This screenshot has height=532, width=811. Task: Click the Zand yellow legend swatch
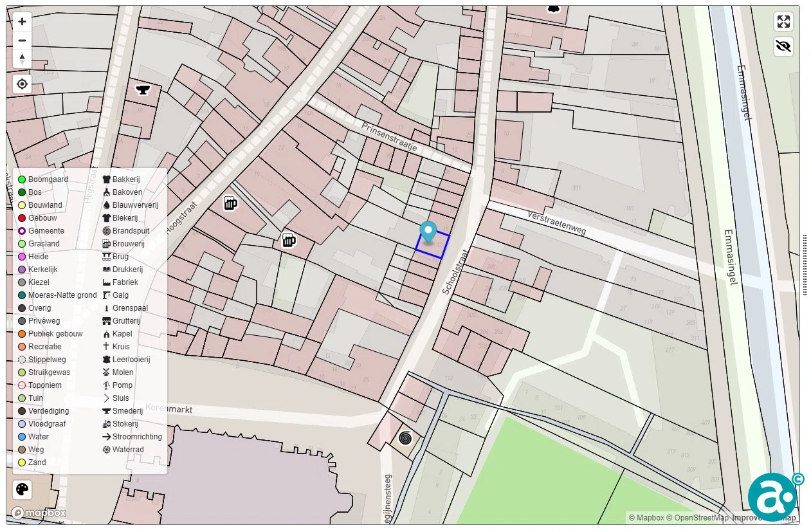coord(22,463)
